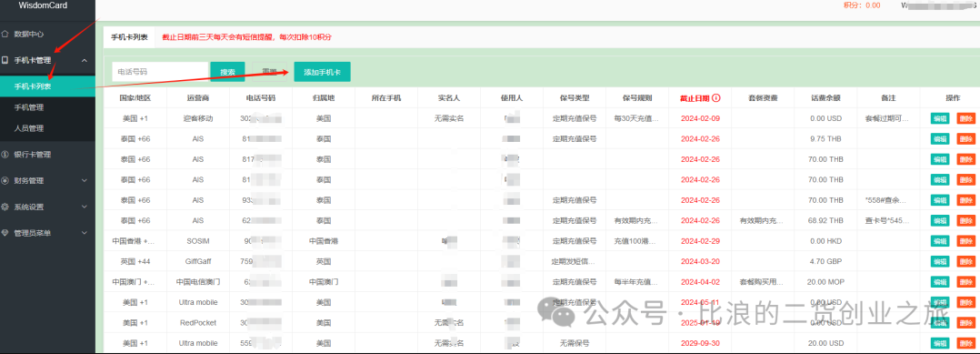Edit the SOSIM row expiring 2024-02-29
Screen dimensions: 980x354
[939, 241]
